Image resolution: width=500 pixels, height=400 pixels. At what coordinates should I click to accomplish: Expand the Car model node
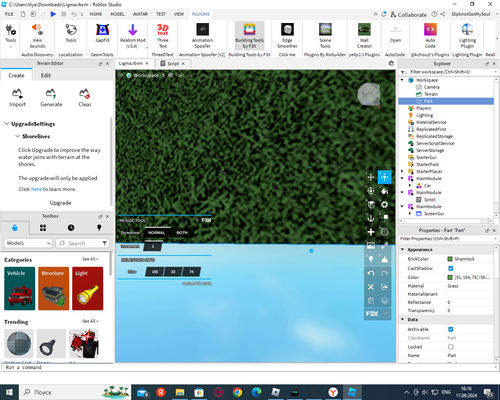(x=410, y=185)
